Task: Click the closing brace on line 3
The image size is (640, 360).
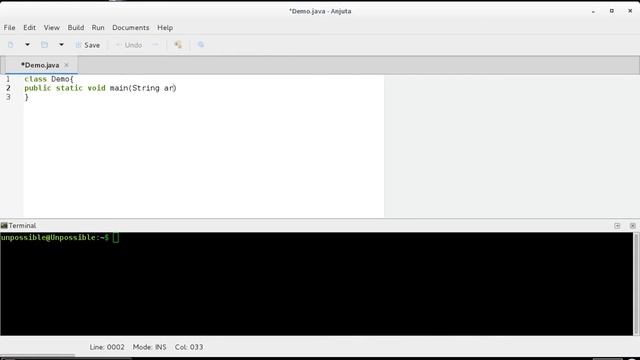Action: 27,97
